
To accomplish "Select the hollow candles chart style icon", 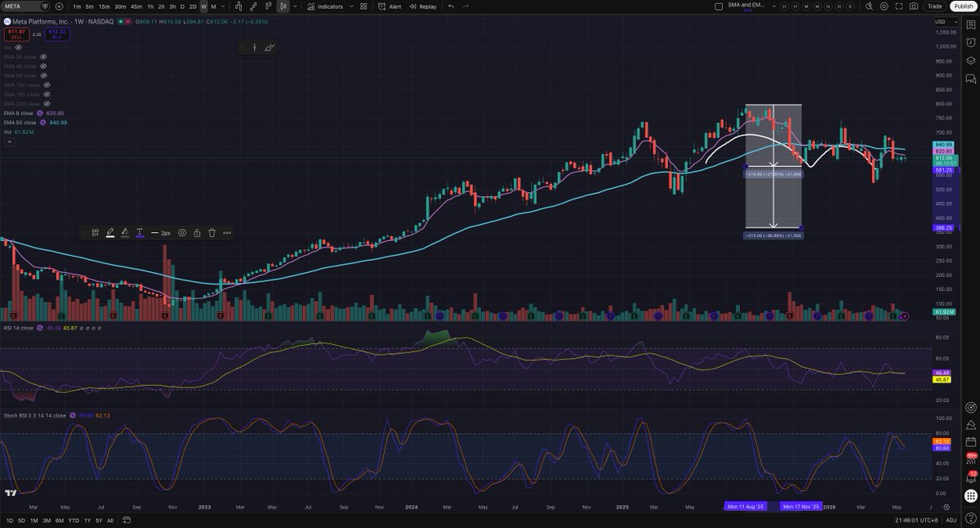I will 268,6.
